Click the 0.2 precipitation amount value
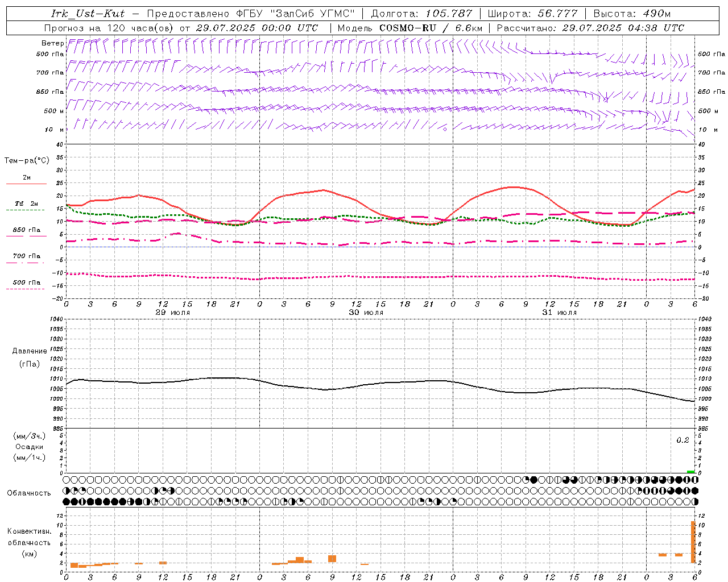 tap(682, 440)
